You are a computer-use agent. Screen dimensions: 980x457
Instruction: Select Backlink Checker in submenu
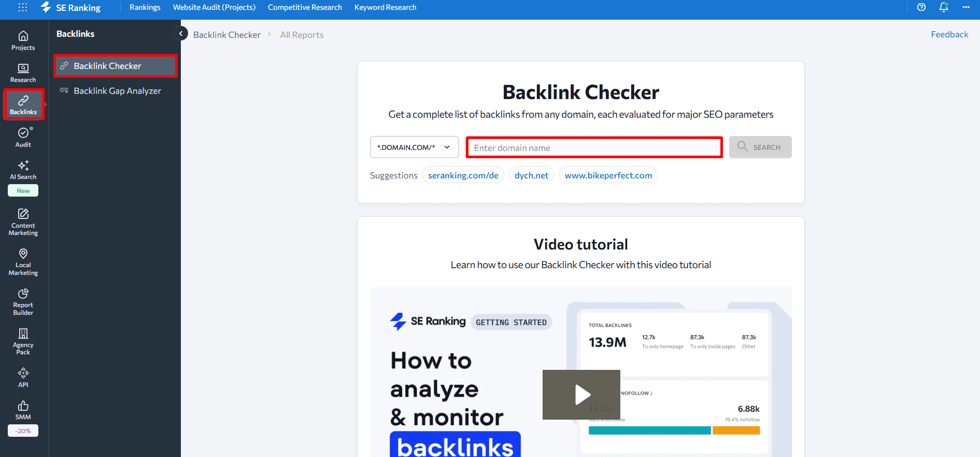point(116,66)
